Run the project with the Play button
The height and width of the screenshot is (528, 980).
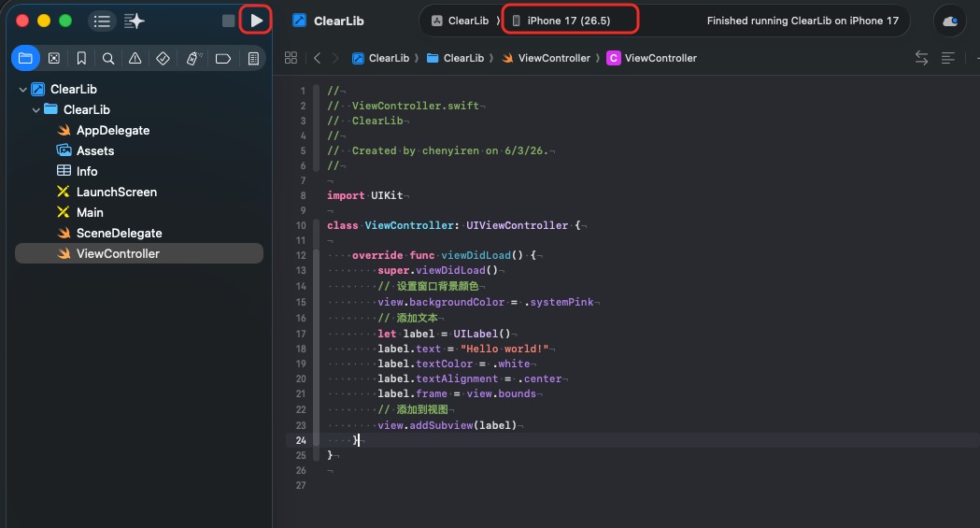pos(256,21)
